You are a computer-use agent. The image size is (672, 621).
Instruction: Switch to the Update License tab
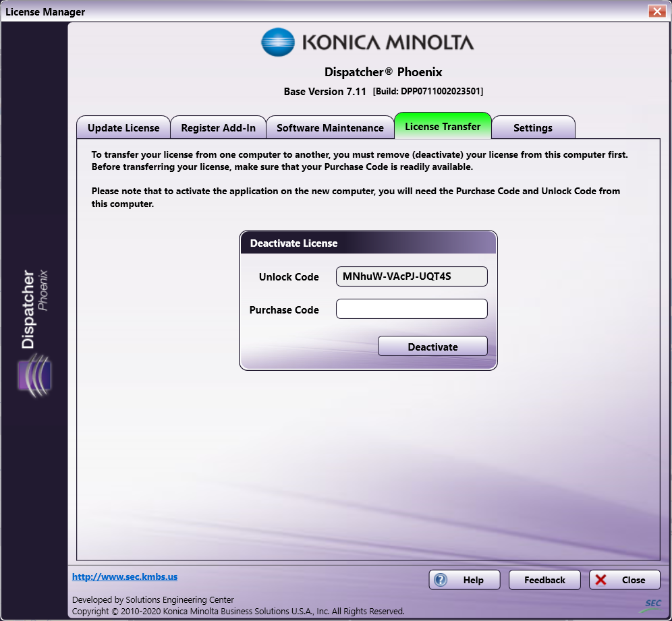(x=123, y=127)
